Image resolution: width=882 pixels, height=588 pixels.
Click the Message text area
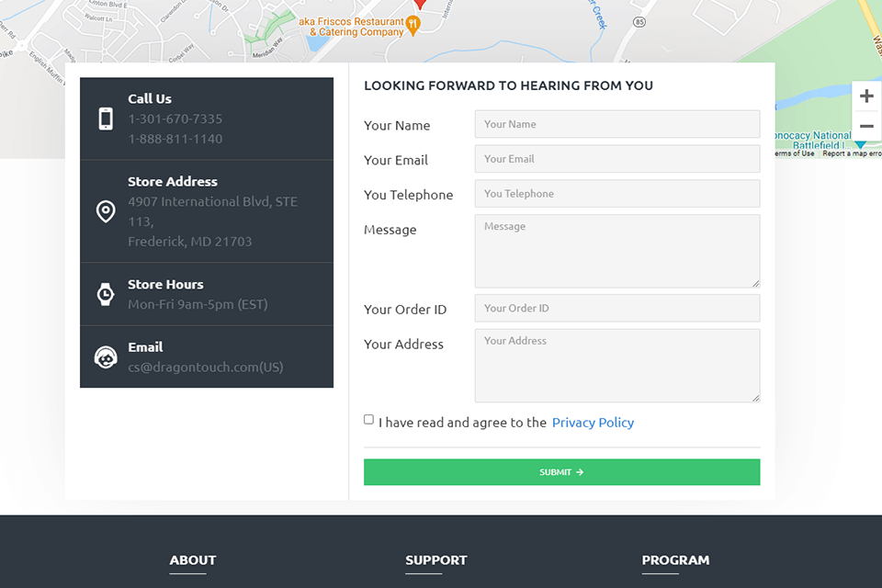point(616,251)
